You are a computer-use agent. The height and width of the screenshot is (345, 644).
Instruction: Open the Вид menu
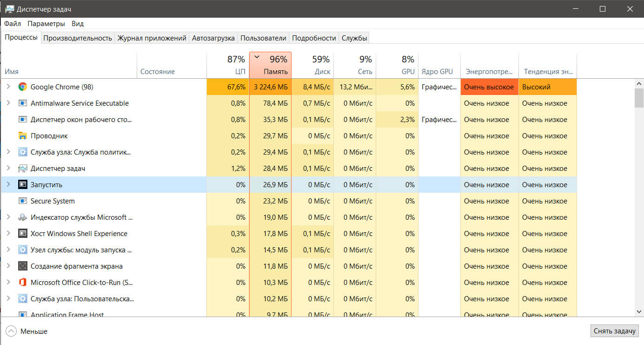tap(78, 24)
